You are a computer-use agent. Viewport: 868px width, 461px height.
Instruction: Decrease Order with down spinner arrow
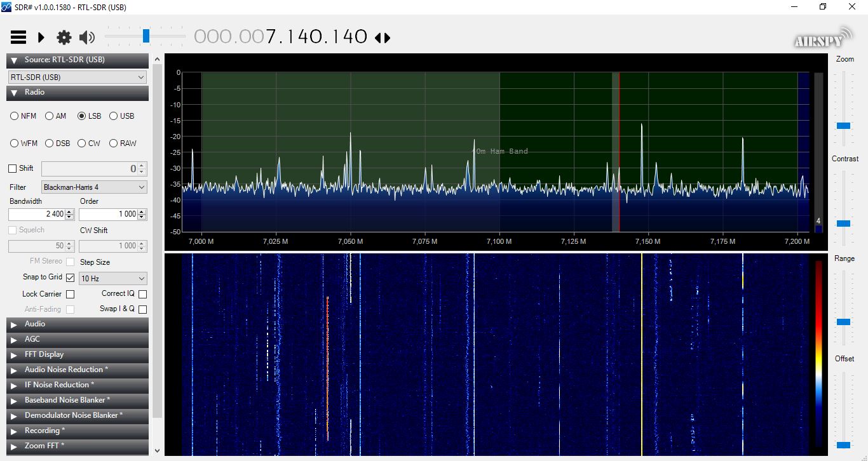[x=142, y=217]
